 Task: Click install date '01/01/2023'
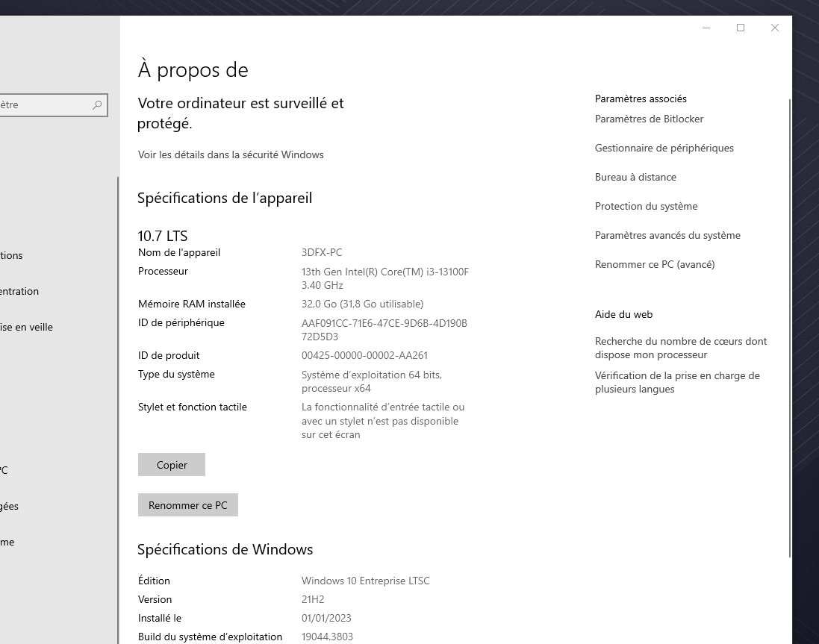[x=326, y=619]
